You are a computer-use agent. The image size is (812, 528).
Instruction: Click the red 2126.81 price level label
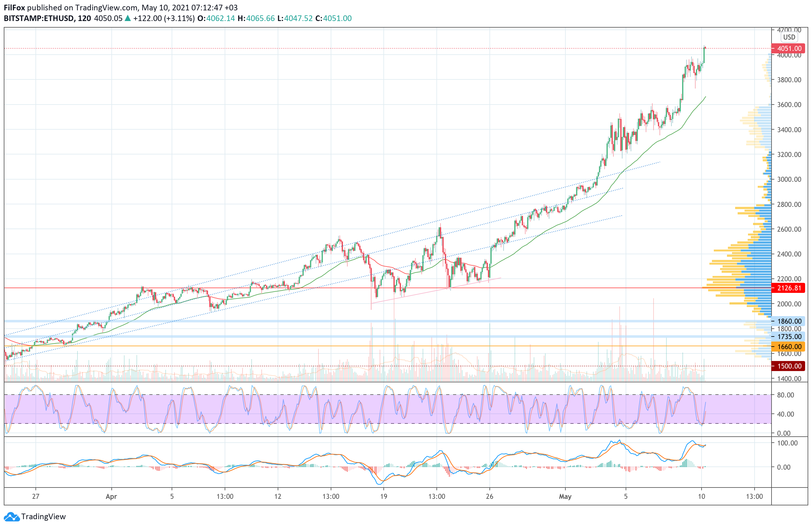pos(789,288)
